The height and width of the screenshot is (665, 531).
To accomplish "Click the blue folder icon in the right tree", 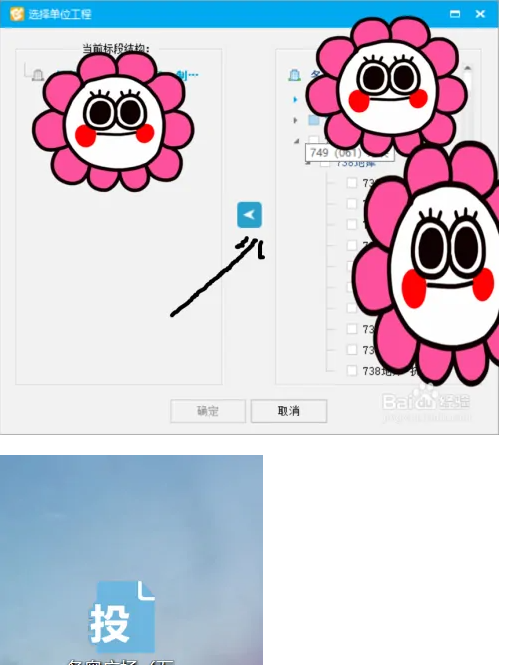I will click(x=314, y=120).
